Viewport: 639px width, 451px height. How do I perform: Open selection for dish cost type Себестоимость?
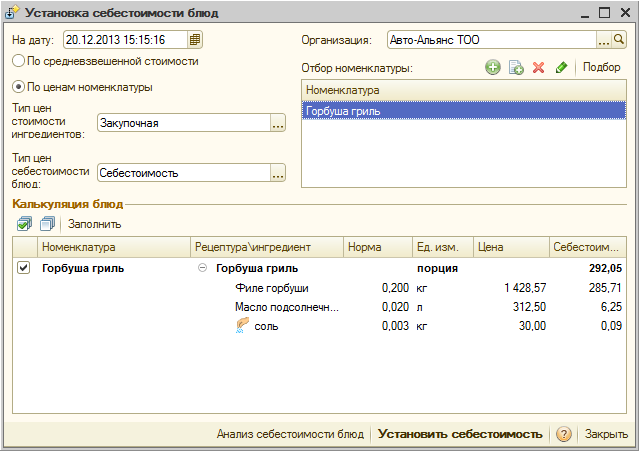pyautogui.click(x=278, y=172)
